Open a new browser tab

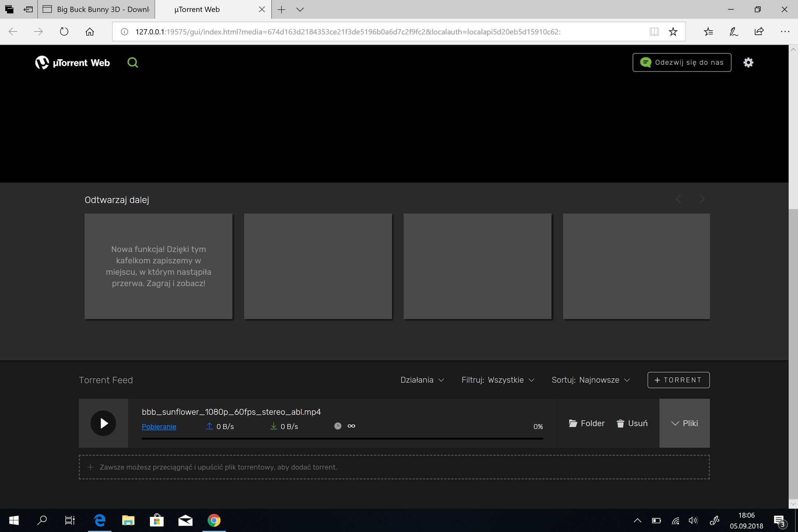point(282,10)
